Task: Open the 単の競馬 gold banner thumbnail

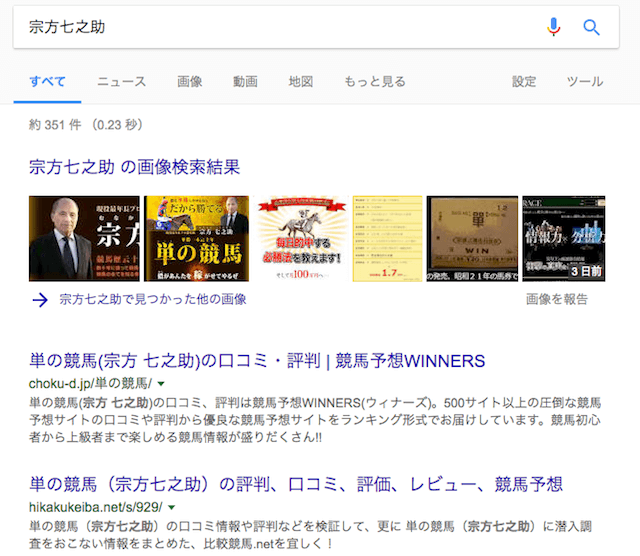Action: click(x=196, y=238)
